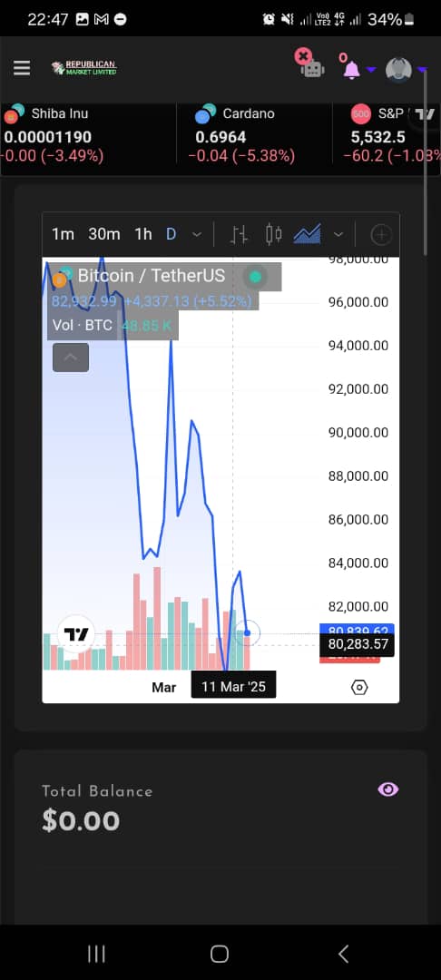Select the candlestick chart style icon
The width and height of the screenshot is (441, 980).
pos(274,235)
